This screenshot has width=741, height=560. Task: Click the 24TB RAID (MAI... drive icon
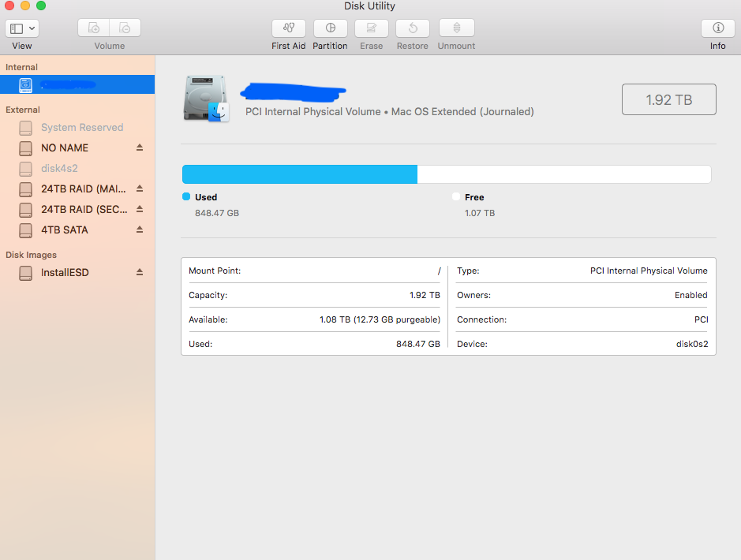coord(25,189)
